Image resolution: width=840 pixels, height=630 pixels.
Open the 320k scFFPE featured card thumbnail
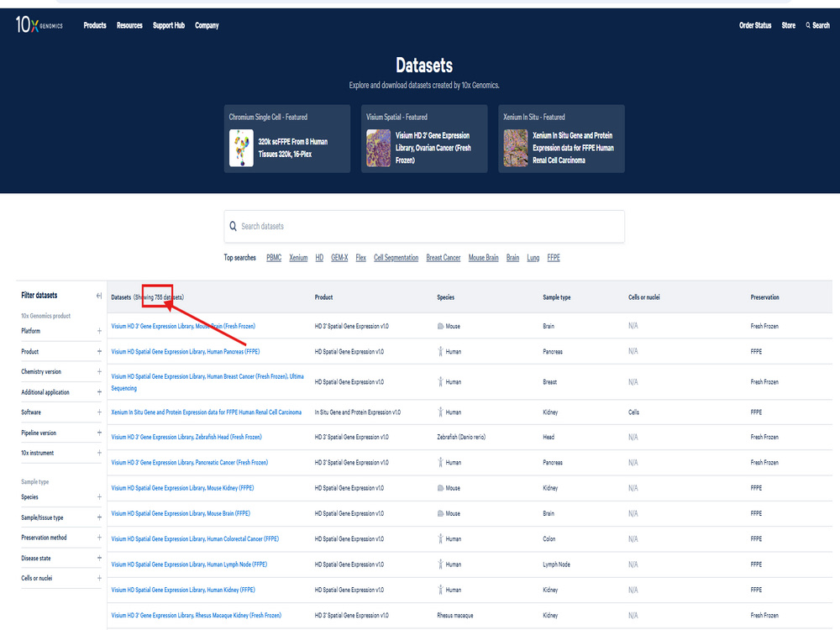coord(241,148)
